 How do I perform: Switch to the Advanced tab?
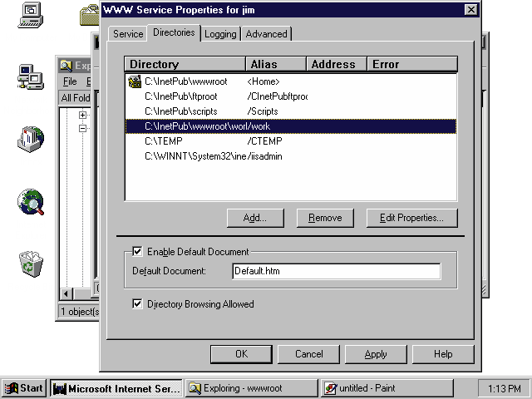click(266, 34)
